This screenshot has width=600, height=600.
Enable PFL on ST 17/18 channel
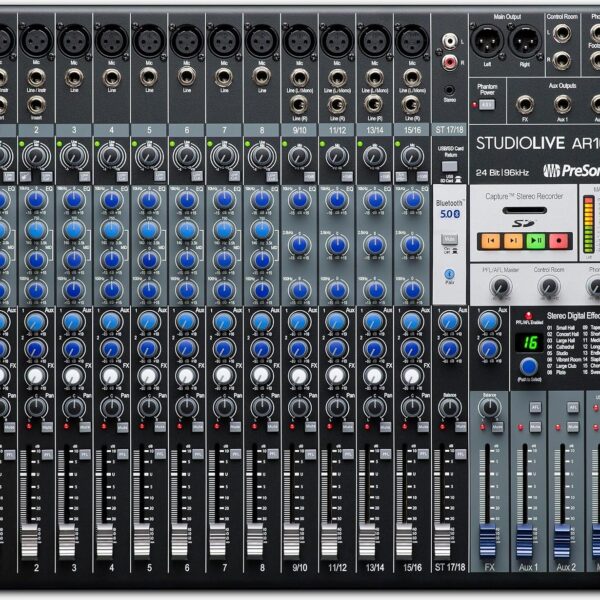point(461,455)
